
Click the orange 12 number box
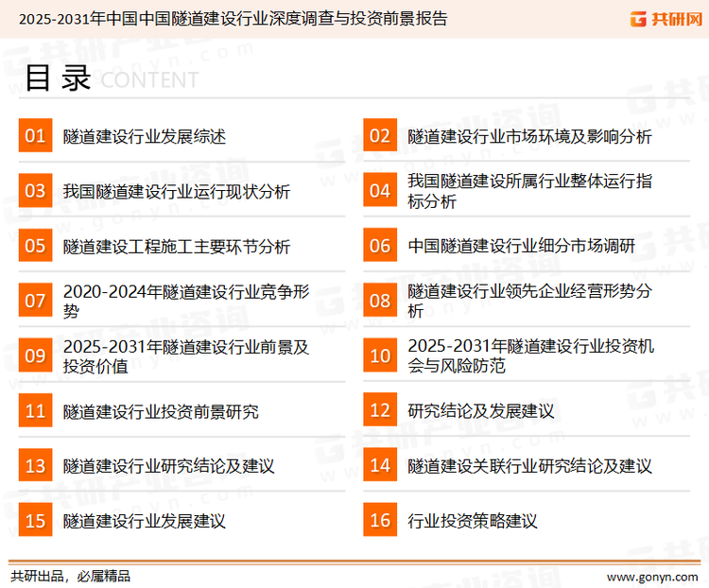(x=380, y=410)
